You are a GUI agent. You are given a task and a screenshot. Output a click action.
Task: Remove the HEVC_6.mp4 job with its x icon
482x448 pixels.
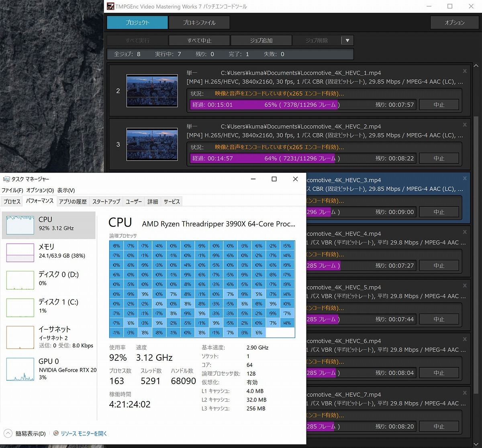(465, 339)
